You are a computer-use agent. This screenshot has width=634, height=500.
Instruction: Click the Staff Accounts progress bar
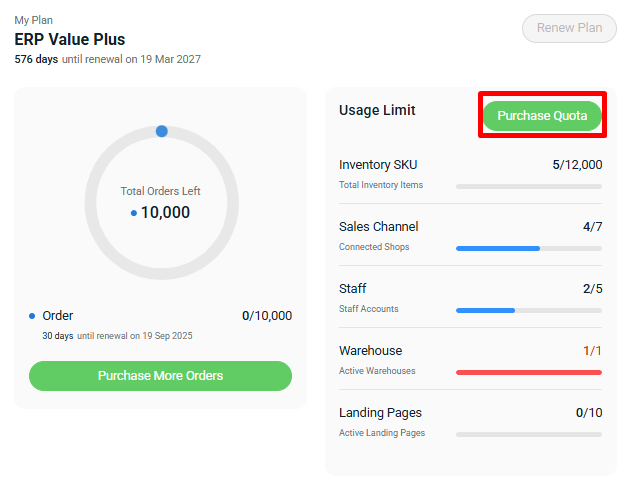point(529,310)
